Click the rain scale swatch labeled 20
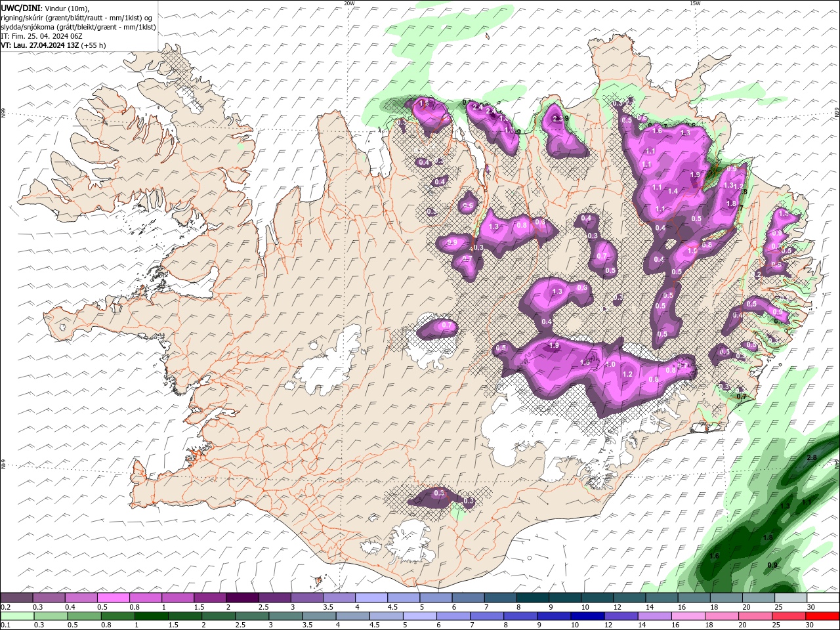 [754, 616]
